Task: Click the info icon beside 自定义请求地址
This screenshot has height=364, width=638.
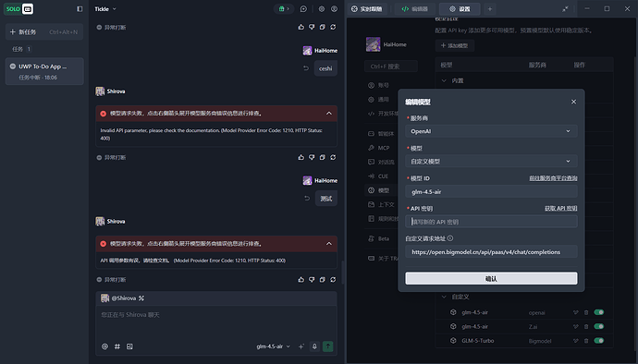Action: coord(450,238)
